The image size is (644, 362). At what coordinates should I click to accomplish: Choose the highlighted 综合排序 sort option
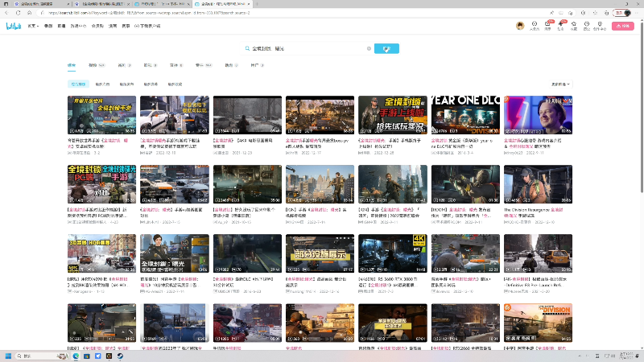[x=78, y=84]
